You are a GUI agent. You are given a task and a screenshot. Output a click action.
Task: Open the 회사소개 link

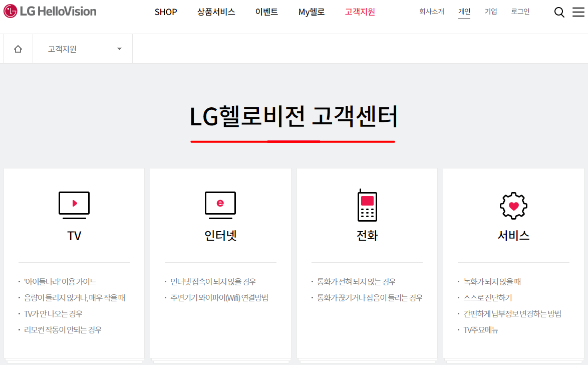[432, 11]
